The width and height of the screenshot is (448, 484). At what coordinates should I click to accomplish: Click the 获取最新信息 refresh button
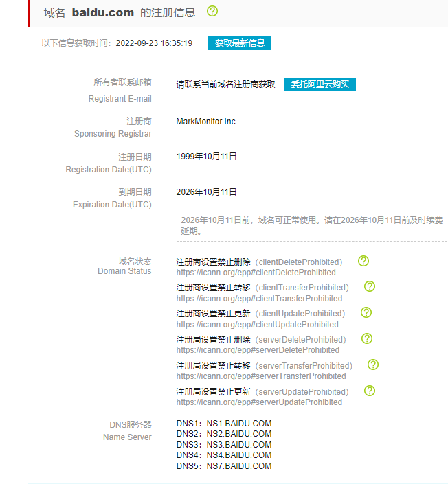tap(240, 43)
